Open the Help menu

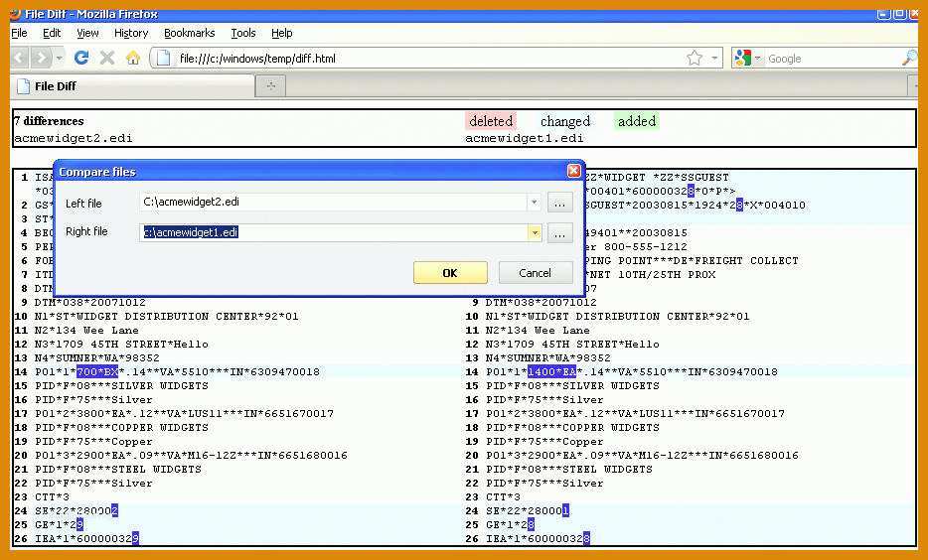click(282, 33)
